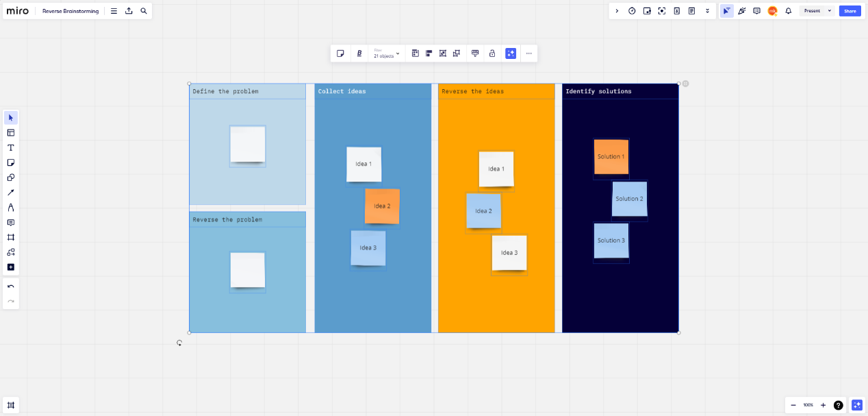Click the layout objects icon in context toolbar

click(415, 53)
